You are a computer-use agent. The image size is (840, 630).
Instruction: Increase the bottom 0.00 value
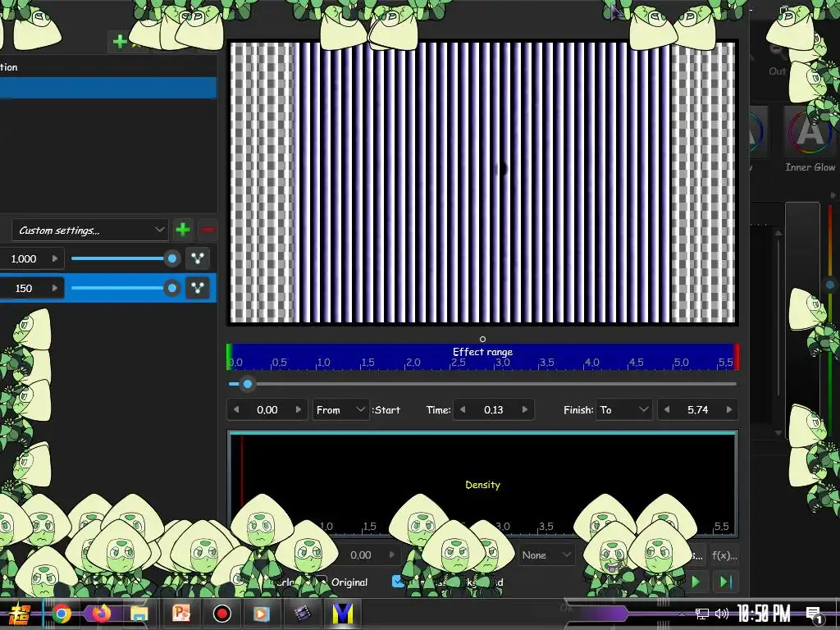(x=391, y=555)
